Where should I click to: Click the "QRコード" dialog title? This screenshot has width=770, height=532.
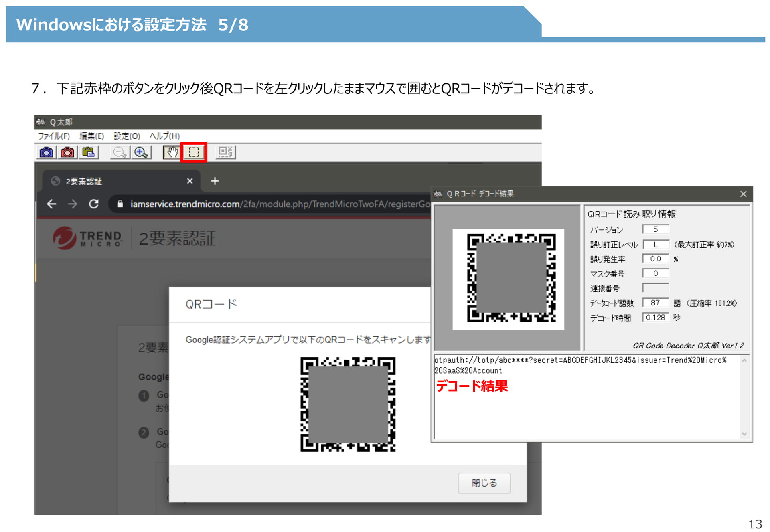click(x=211, y=304)
